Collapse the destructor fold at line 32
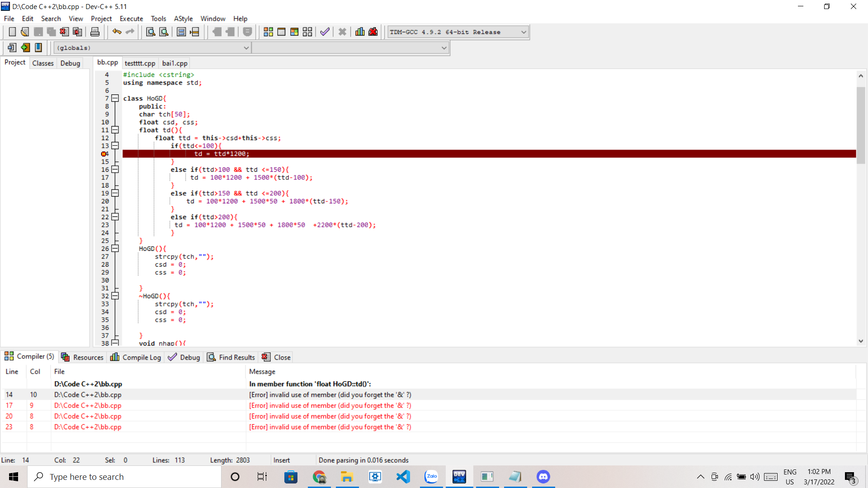The image size is (868, 488). click(115, 296)
